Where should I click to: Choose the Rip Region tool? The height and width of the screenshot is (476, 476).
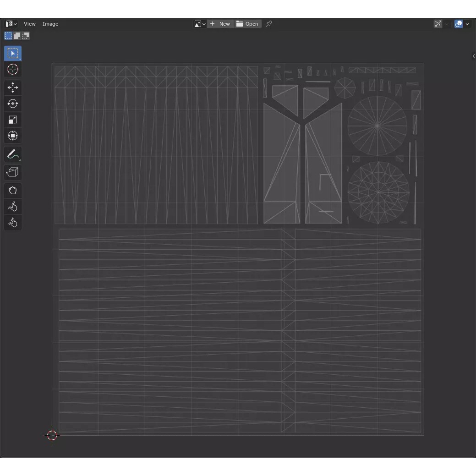tap(13, 172)
